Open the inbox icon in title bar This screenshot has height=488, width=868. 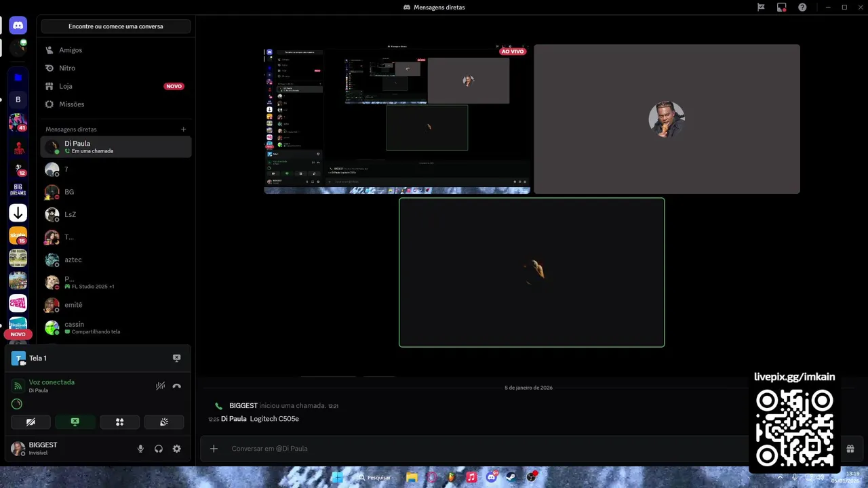pos(761,7)
